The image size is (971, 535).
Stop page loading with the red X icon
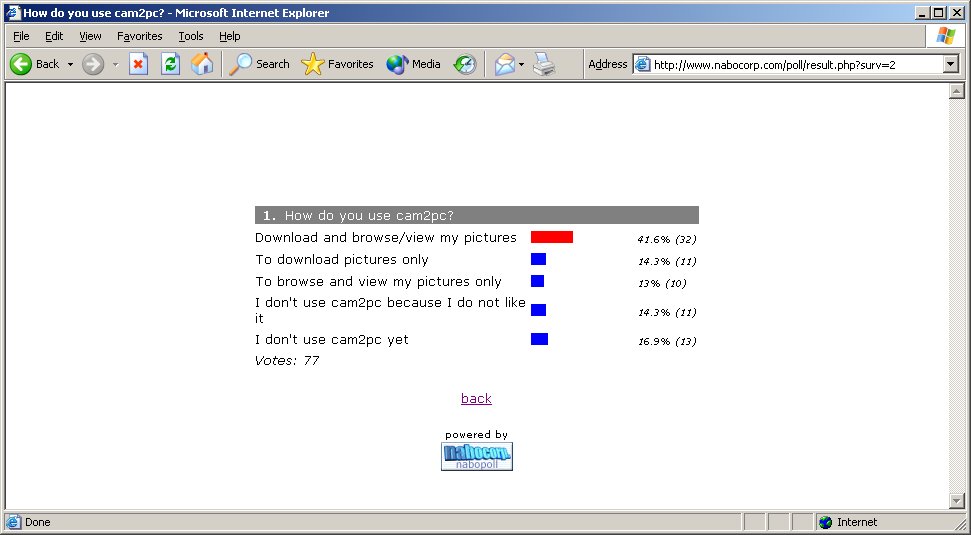139,64
